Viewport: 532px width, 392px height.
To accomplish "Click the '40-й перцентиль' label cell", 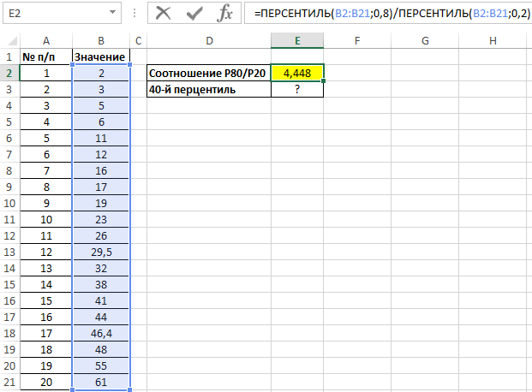I will [208, 89].
